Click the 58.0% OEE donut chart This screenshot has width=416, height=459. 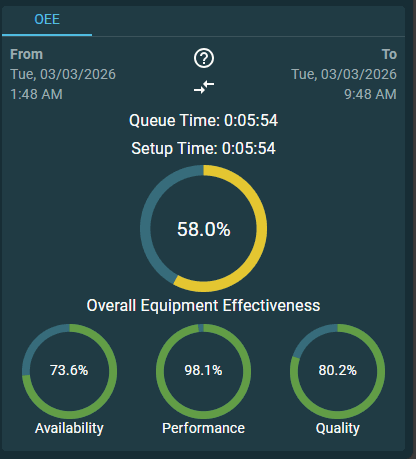coord(203,229)
